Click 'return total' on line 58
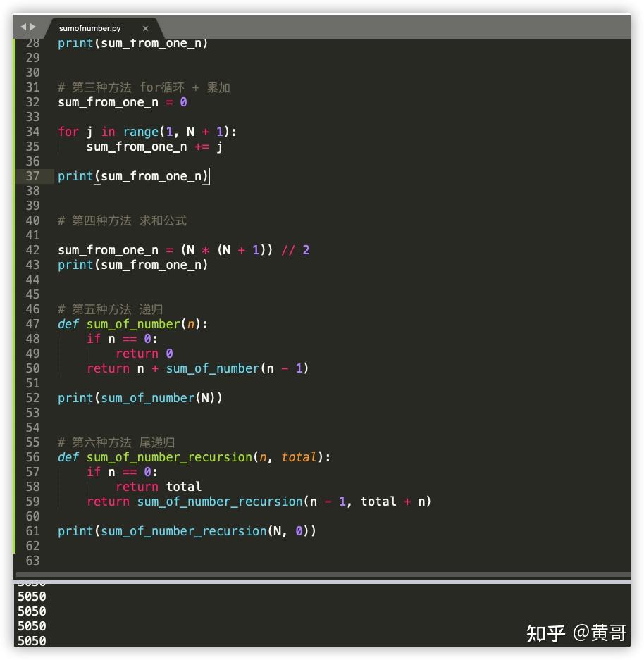Image resolution: width=644 pixels, height=660 pixels. pos(159,487)
